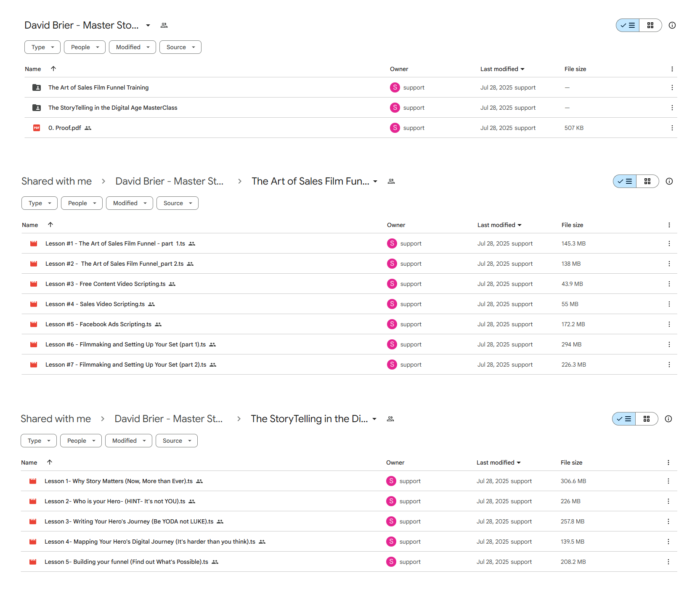Show details info in The StoryTelling in the Di... panel

668,419
